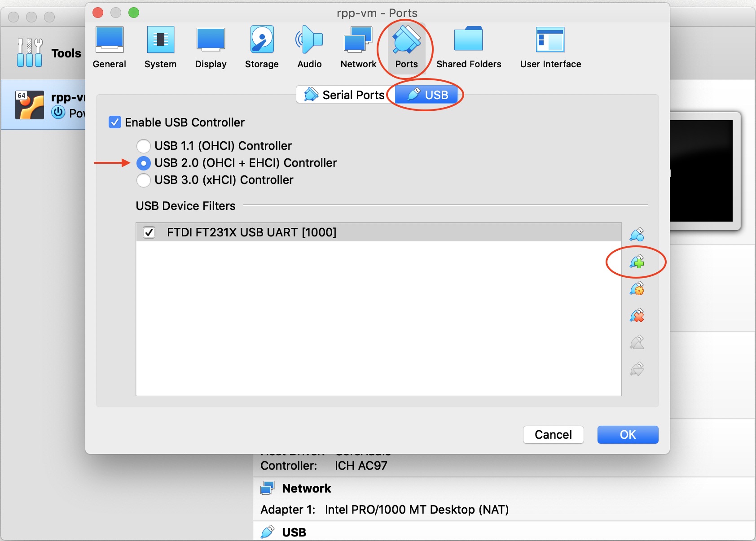Open the Shared Folders settings section
Screen dimensions: 756x541
coord(468,48)
